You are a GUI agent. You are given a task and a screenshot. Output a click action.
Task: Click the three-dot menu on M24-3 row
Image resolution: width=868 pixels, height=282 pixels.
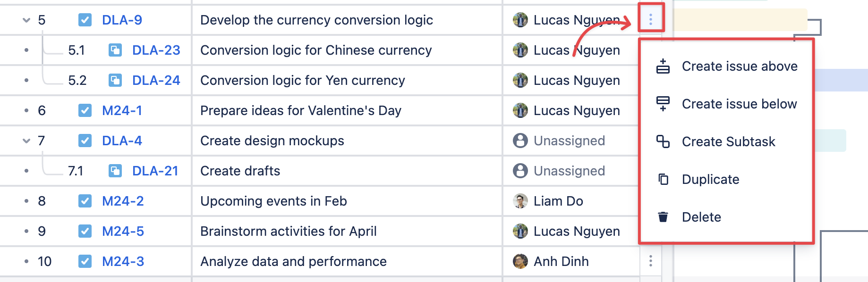pyautogui.click(x=651, y=261)
